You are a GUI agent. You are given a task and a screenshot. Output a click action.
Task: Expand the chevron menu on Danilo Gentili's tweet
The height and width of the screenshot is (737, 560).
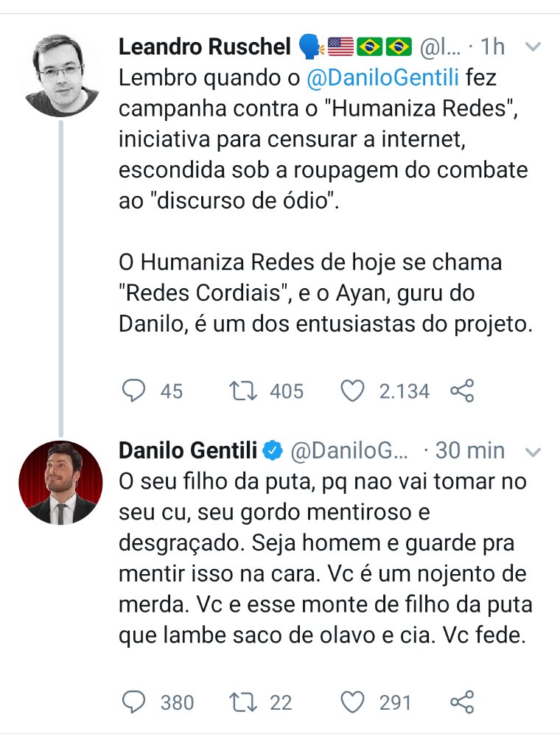click(531, 450)
